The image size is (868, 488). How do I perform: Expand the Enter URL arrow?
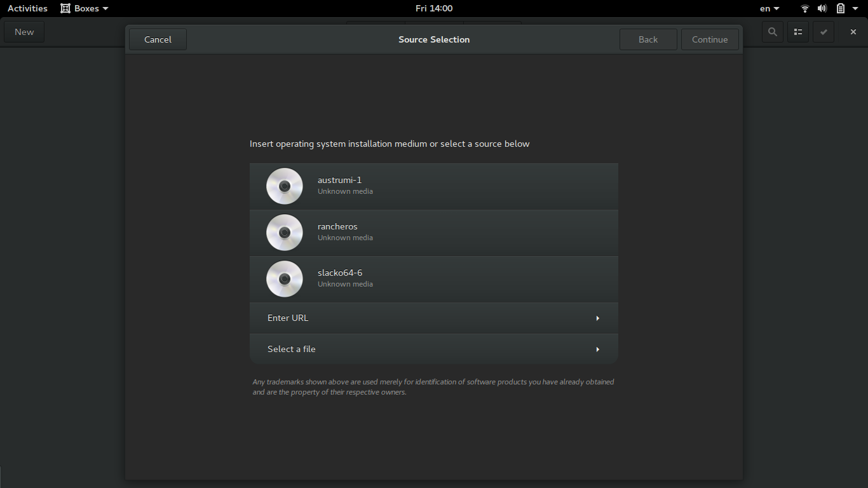click(598, 318)
